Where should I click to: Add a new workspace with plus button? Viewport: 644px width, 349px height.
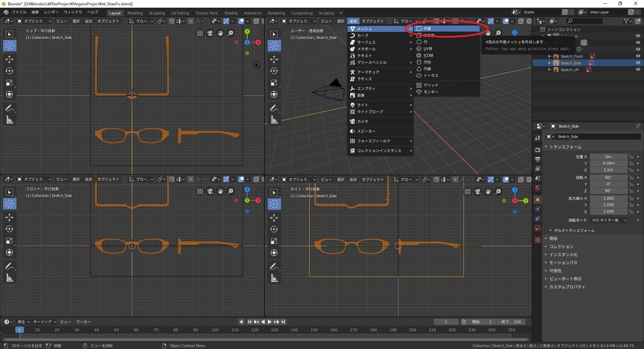(x=341, y=13)
